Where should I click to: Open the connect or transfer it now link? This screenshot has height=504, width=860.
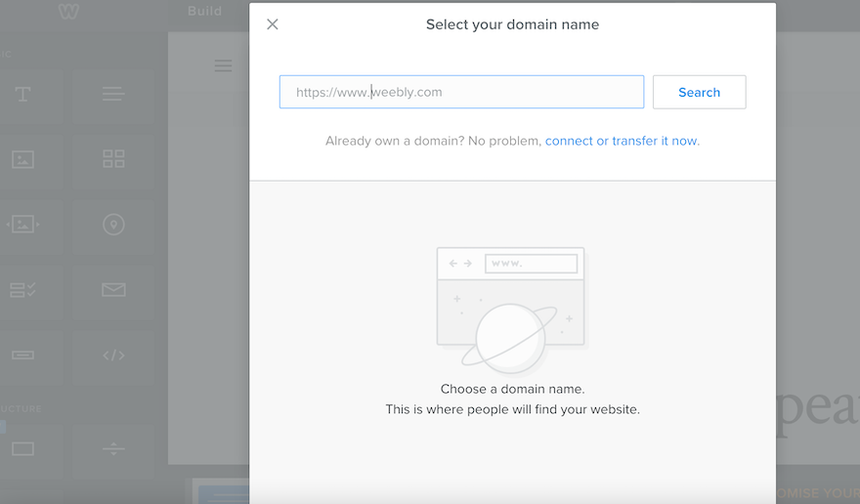(622, 141)
